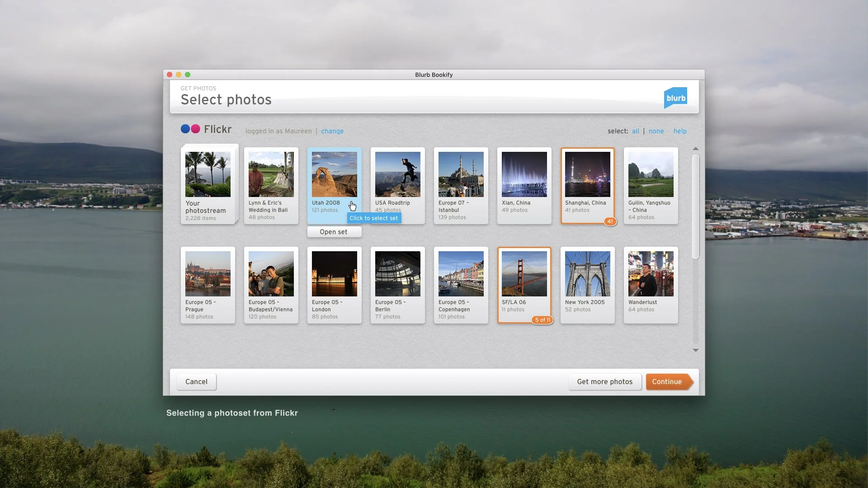
Task: Click the scrollbar down arrow
Action: click(x=696, y=350)
